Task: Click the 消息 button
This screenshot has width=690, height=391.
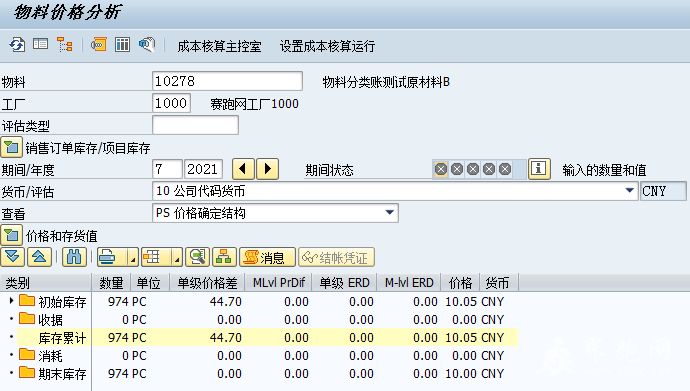Action: 267,257
